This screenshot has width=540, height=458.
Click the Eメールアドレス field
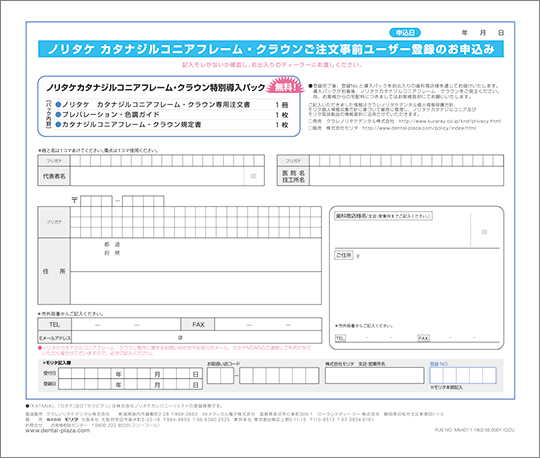pos(196,337)
